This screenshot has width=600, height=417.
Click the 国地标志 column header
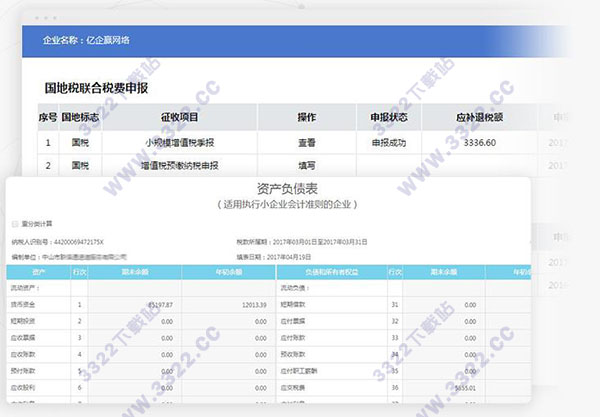pos(80,117)
